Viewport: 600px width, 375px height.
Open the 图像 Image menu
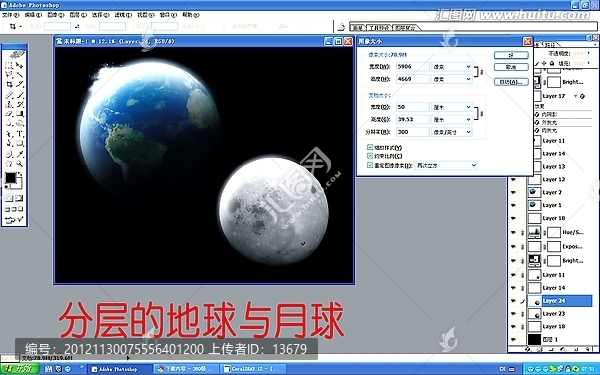(55, 15)
